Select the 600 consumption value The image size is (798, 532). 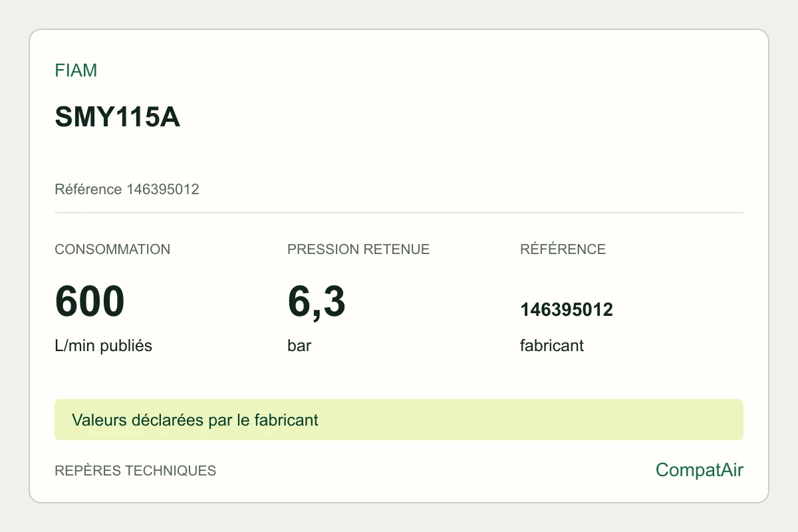90,301
